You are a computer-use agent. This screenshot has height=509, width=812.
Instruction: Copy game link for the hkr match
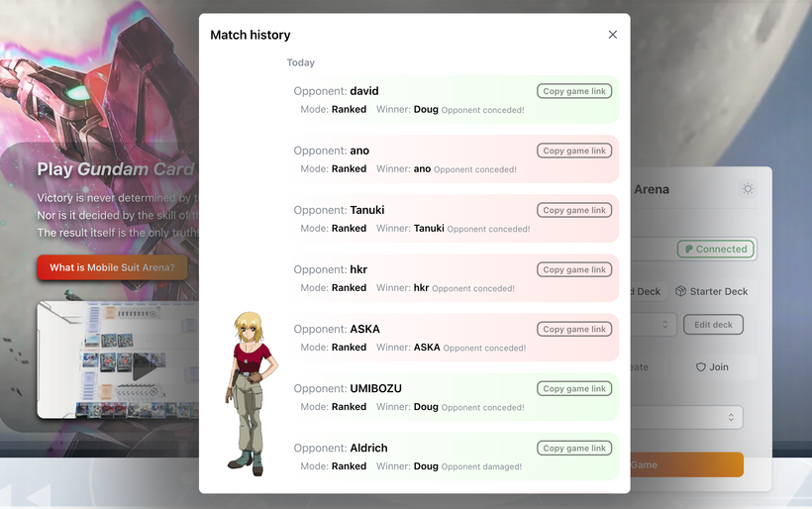574,269
